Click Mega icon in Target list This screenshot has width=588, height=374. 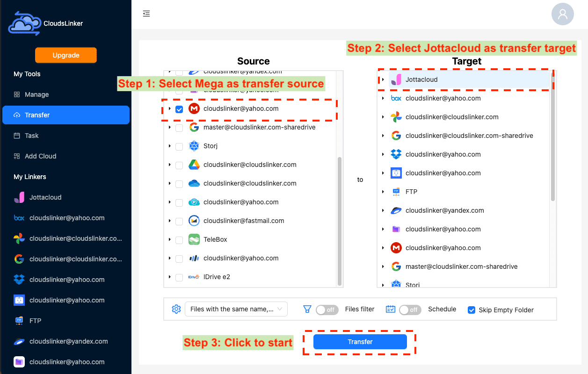click(x=396, y=248)
